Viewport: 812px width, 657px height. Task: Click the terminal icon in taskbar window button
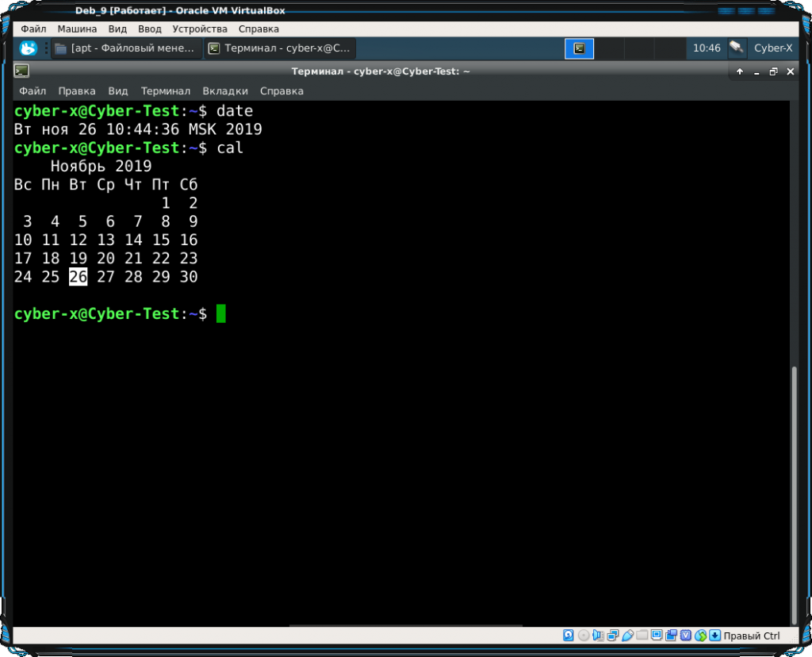click(x=214, y=48)
